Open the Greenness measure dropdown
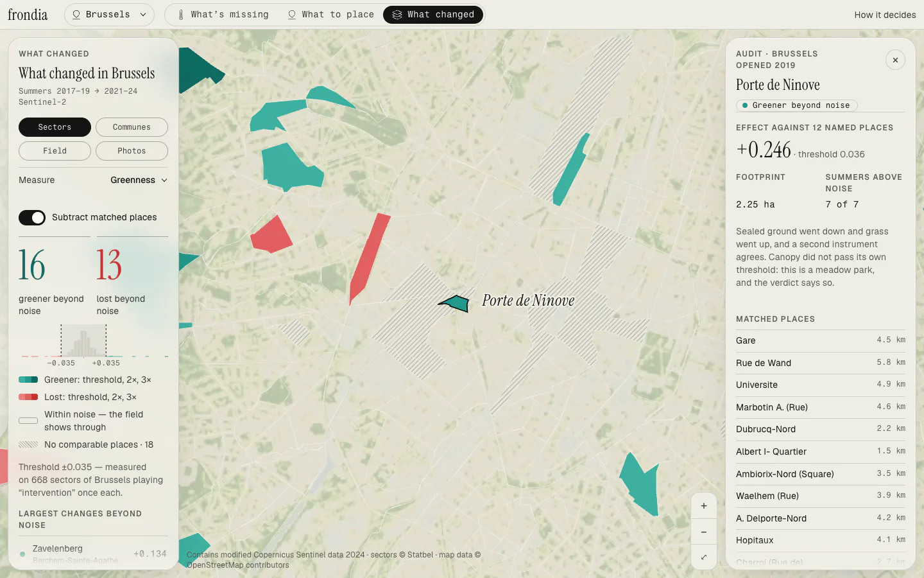The width and height of the screenshot is (924, 578). [139, 180]
